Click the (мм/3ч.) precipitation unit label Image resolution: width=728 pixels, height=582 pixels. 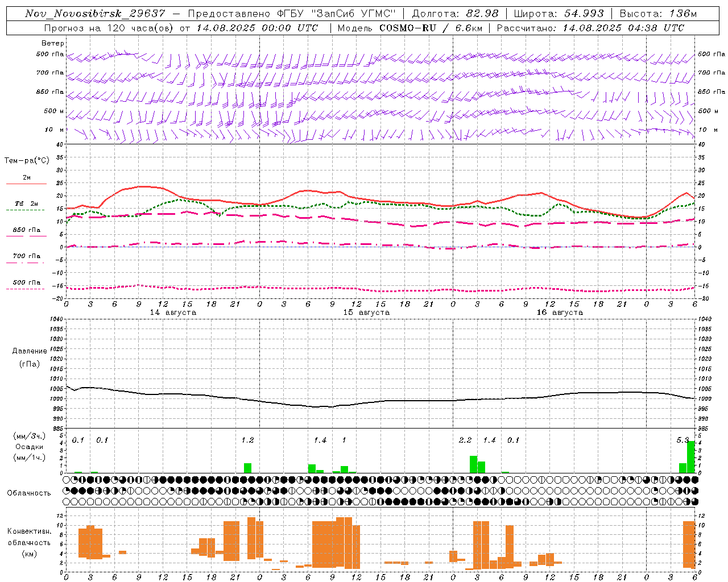tap(30, 436)
